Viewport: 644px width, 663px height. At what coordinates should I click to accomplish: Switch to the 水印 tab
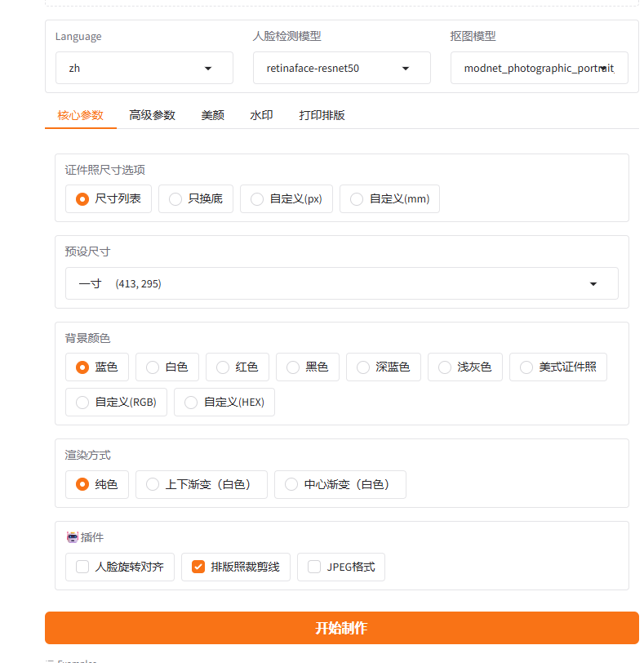pos(261,115)
